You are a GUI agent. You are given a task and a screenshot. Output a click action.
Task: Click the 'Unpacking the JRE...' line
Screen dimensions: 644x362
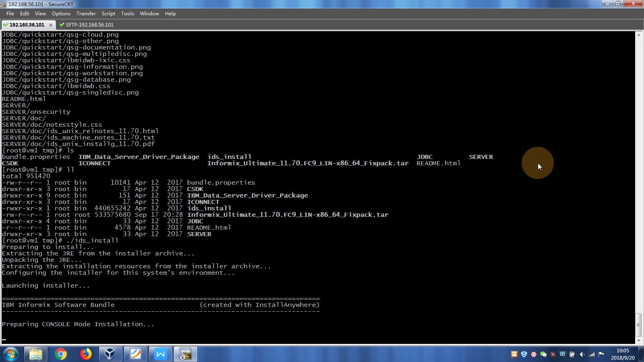click(42, 260)
